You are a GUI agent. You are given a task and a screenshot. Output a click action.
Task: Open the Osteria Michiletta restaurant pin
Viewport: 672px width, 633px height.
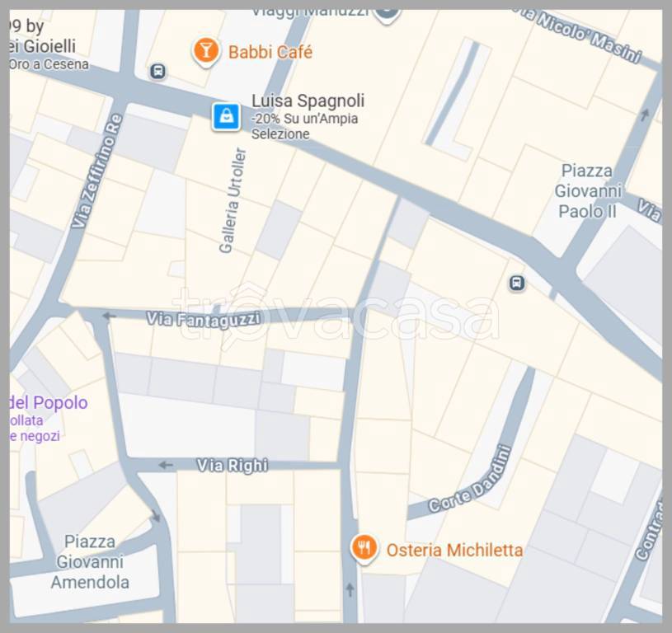(x=364, y=550)
